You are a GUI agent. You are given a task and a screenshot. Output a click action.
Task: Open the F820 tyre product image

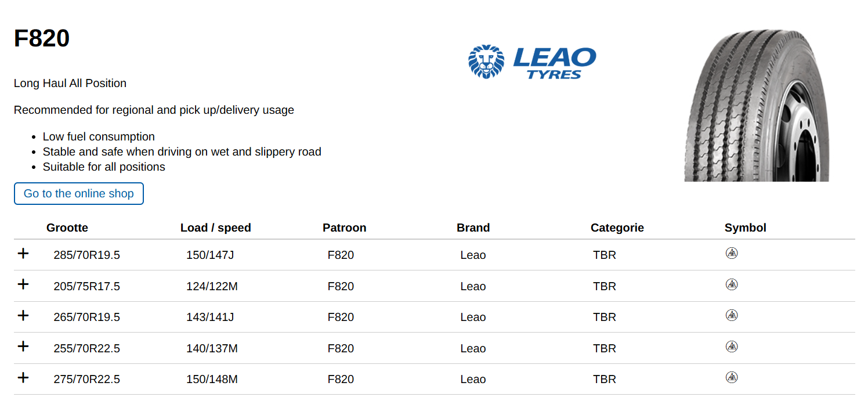[757, 106]
